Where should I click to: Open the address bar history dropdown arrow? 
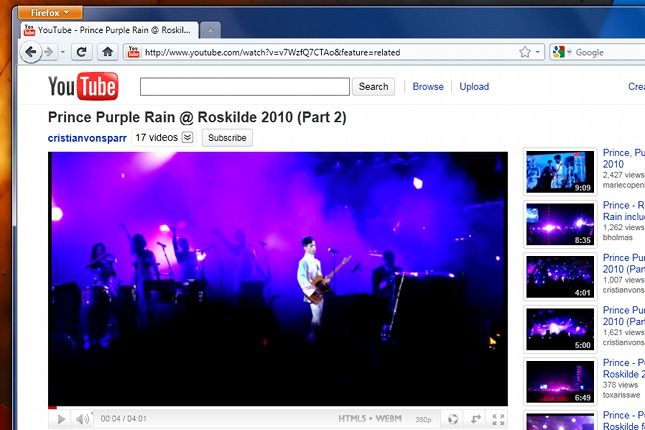(538, 52)
